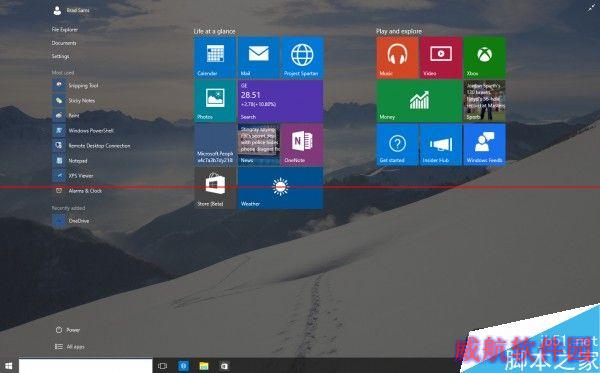Click the taskbar search box
The image size is (600, 373).
click(x=86, y=366)
